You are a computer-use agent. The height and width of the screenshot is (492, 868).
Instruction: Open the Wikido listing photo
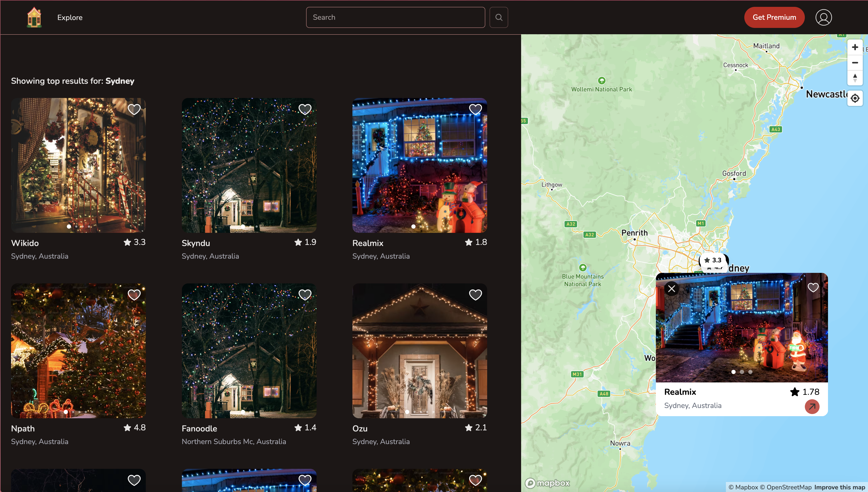click(x=78, y=165)
